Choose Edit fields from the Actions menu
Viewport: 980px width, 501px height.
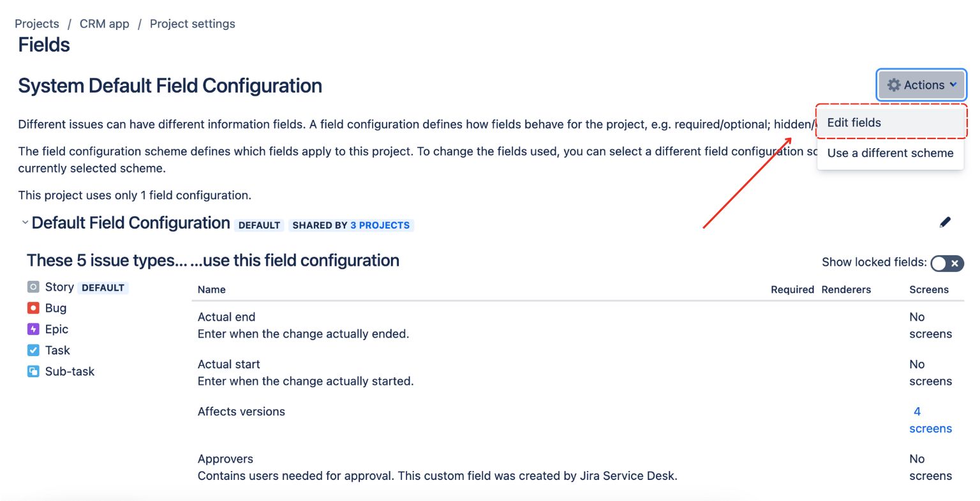point(854,122)
